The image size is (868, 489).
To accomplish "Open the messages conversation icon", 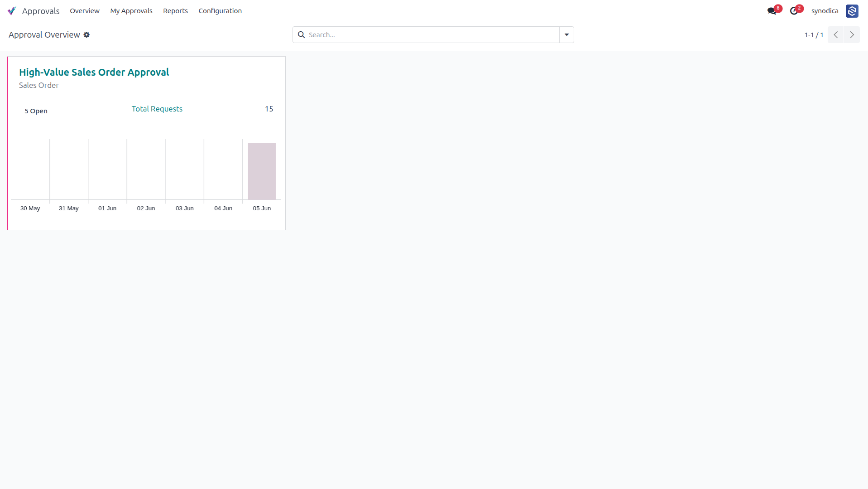I will coord(772,11).
